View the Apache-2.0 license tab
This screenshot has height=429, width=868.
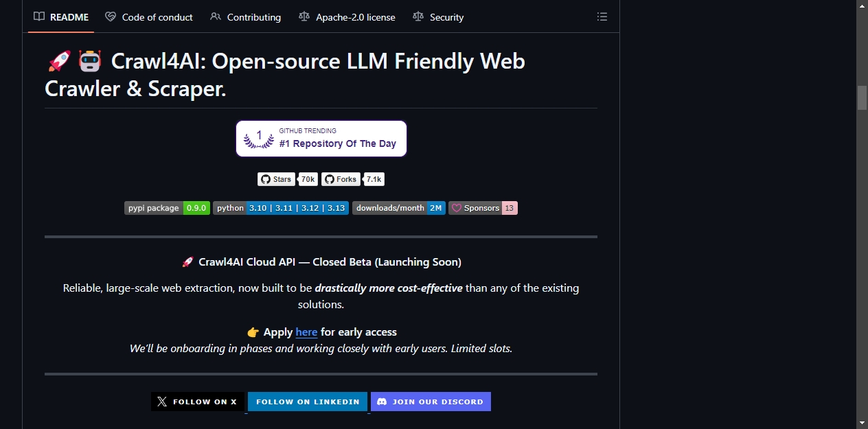[x=347, y=17]
